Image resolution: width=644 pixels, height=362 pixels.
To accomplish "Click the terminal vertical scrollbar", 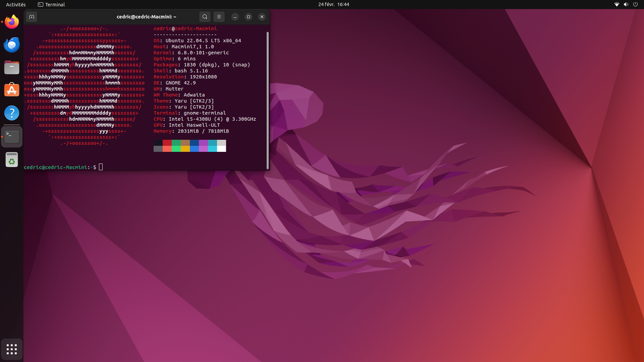I will pyautogui.click(x=268, y=100).
